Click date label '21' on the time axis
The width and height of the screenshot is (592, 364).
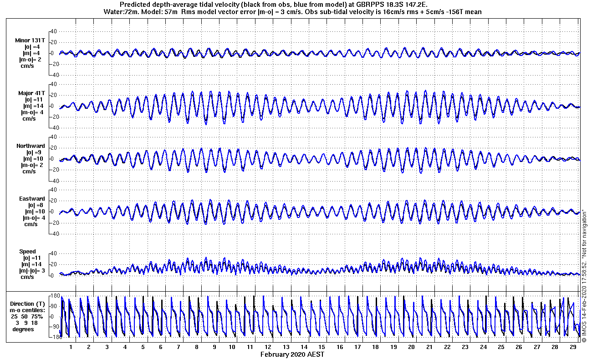(429, 347)
